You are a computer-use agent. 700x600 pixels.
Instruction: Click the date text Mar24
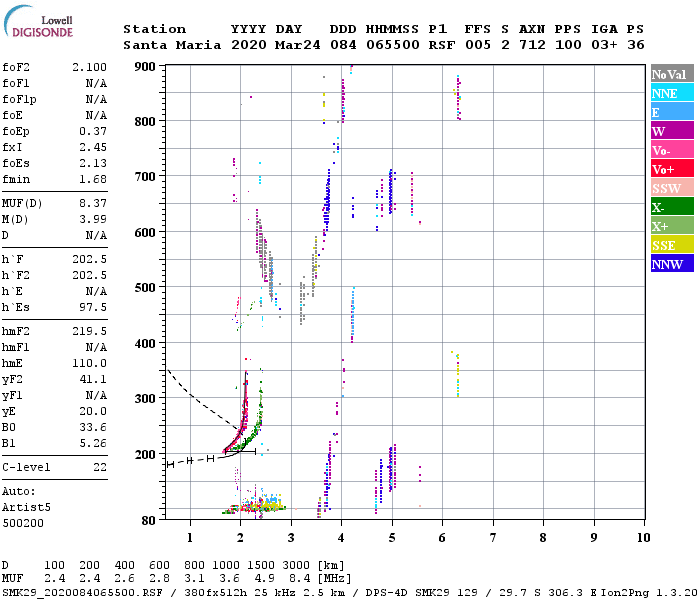click(x=297, y=45)
